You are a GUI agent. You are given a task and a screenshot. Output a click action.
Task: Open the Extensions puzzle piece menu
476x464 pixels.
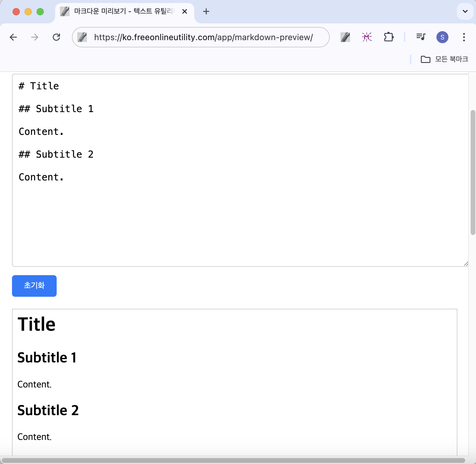pyautogui.click(x=389, y=37)
